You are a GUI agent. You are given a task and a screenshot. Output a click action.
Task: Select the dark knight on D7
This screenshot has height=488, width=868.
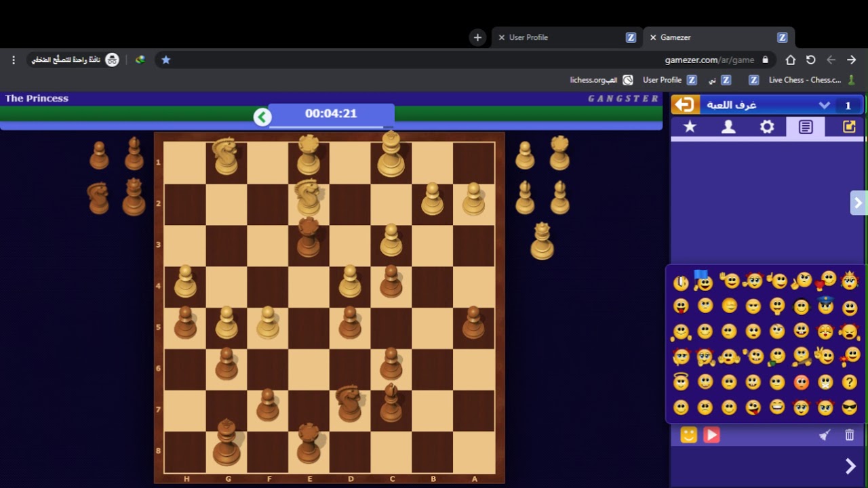pyautogui.click(x=349, y=403)
